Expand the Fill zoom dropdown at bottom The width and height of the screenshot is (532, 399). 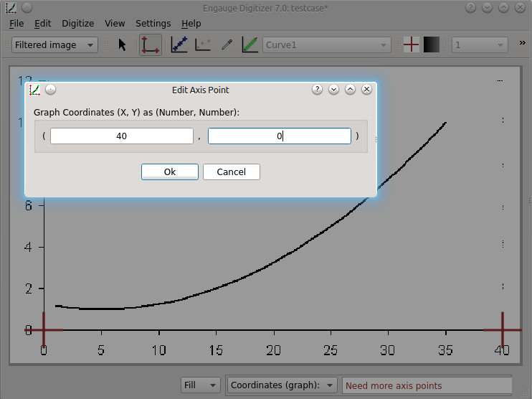tap(201, 385)
